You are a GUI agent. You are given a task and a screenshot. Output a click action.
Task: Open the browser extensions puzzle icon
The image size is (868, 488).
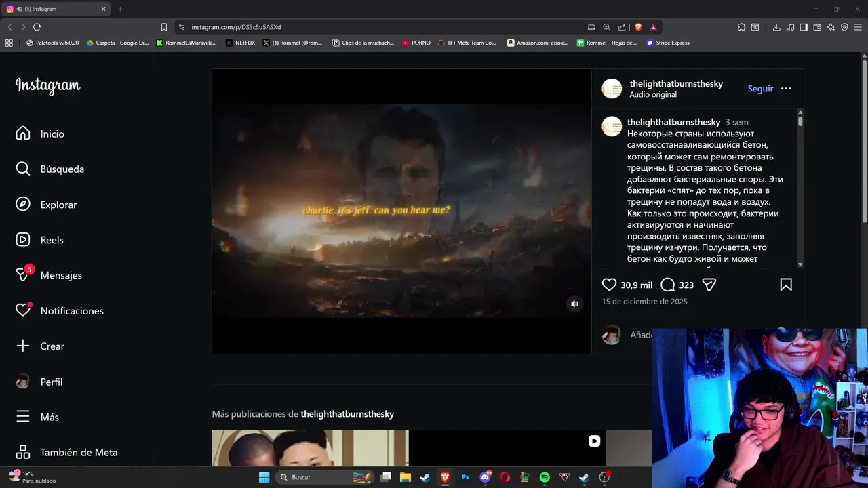pyautogui.click(x=741, y=27)
